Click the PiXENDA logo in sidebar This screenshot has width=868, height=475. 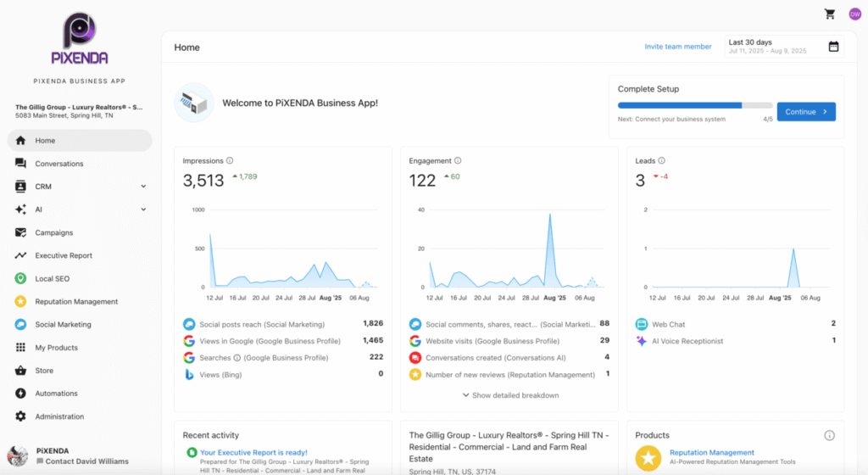tap(79, 38)
